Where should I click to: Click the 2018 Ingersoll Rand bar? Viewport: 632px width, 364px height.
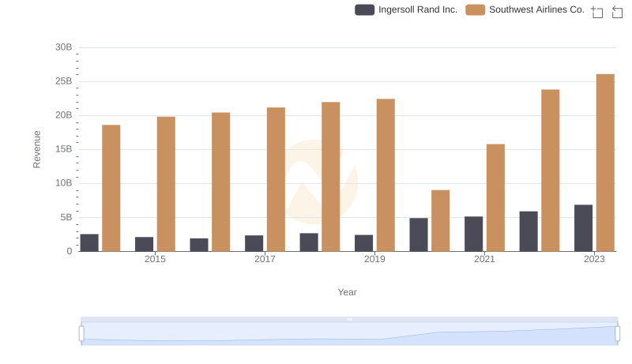tap(309, 242)
